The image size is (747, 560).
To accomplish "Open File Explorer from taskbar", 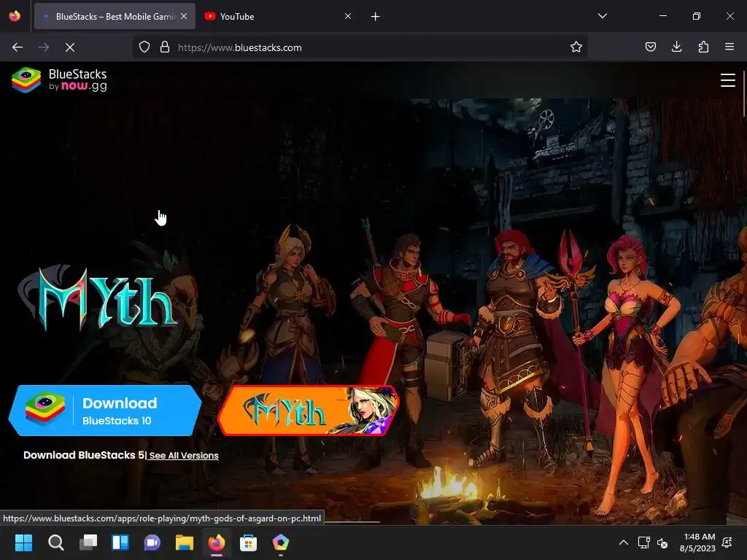I will [x=185, y=542].
